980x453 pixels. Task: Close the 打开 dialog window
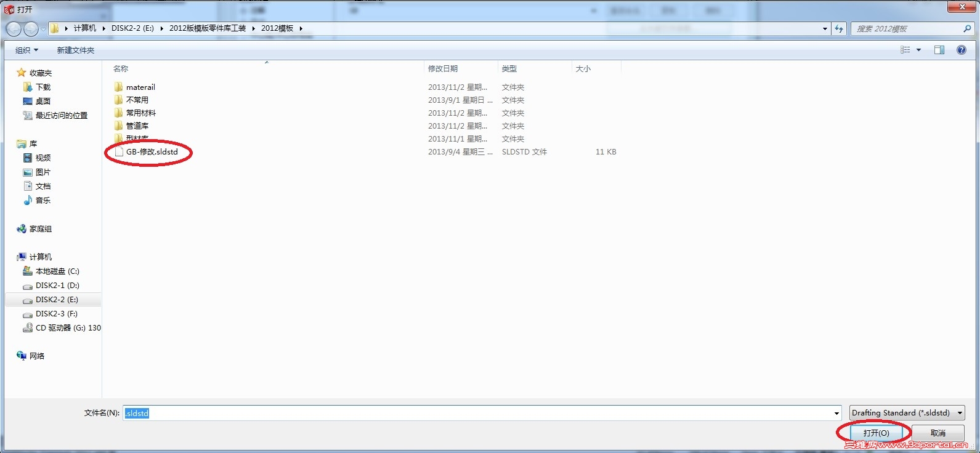pos(962,7)
